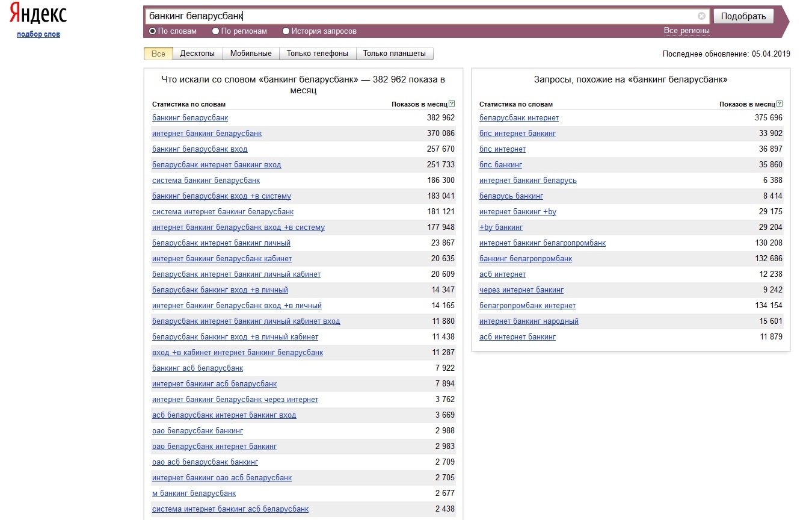Open similar query 'бпс интернет'
The height and width of the screenshot is (520, 812).
click(x=502, y=149)
